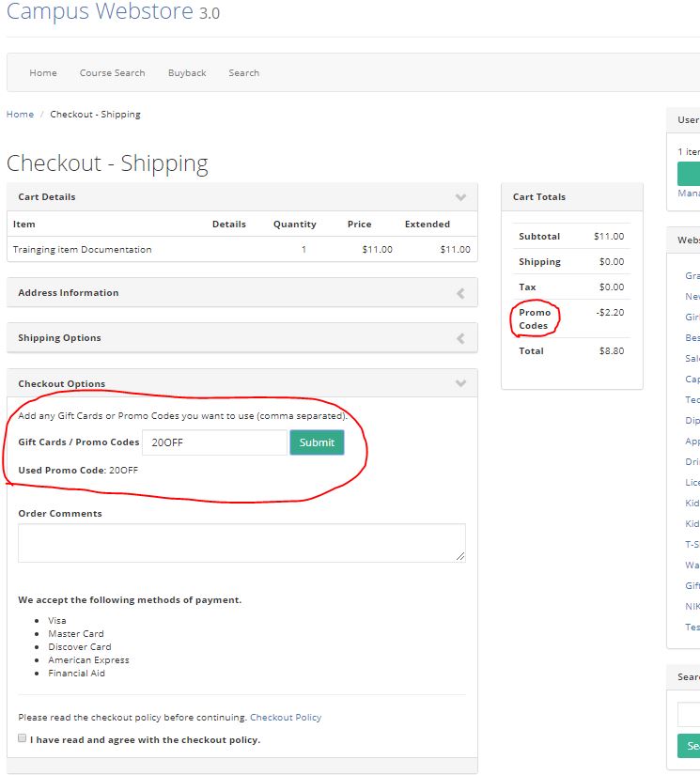This screenshot has height=775, width=700.
Task: Click the Shipping Options header text
Action: [59, 337]
